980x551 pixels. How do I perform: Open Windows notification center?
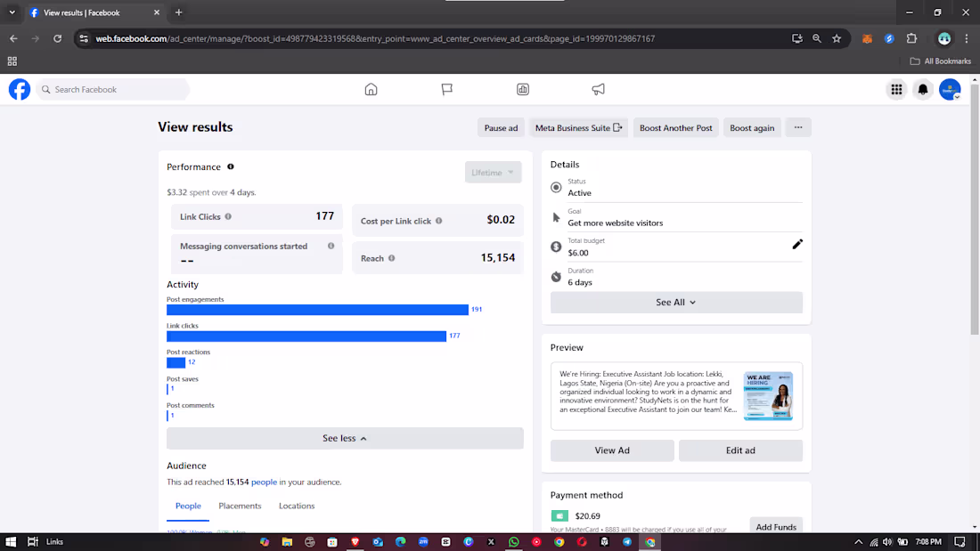pos(960,541)
